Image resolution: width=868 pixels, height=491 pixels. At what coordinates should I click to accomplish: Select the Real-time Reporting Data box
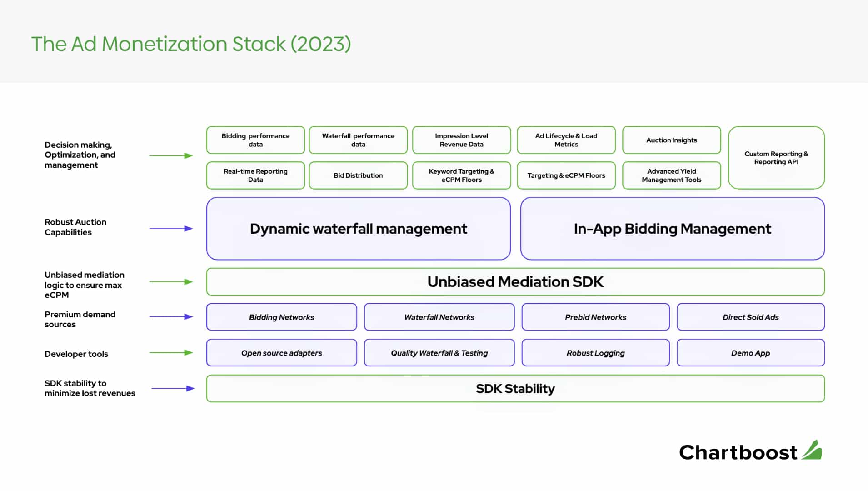(255, 175)
